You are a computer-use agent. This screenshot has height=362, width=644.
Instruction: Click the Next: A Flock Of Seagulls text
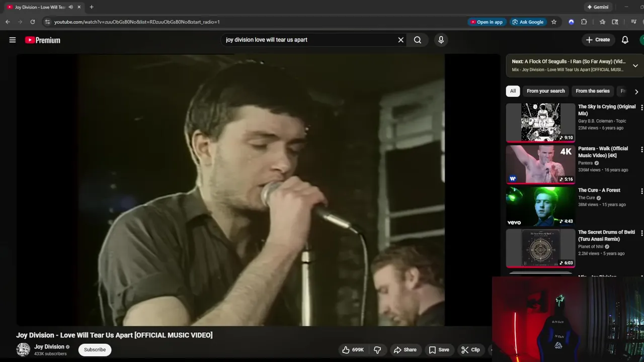click(x=569, y=61)
